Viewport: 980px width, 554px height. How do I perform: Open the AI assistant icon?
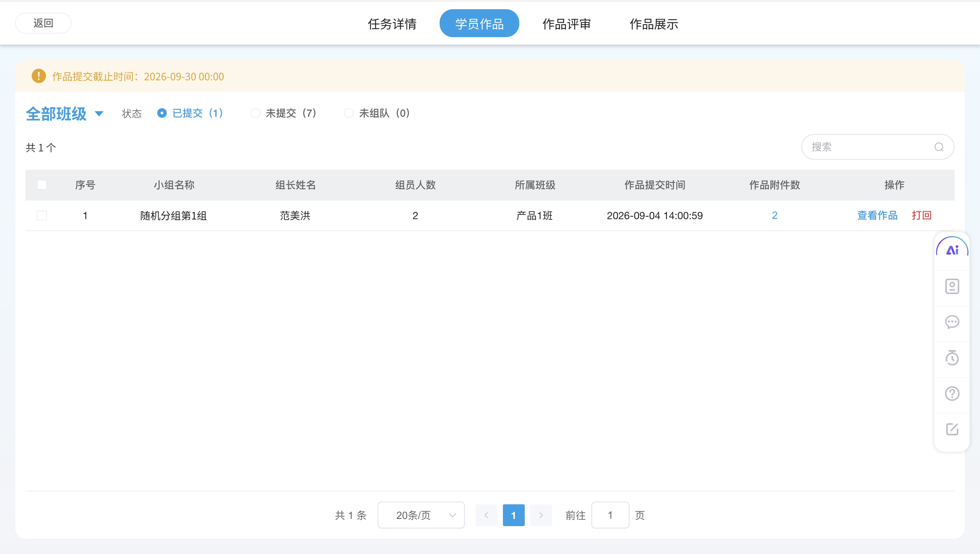[x=952, y=250]
